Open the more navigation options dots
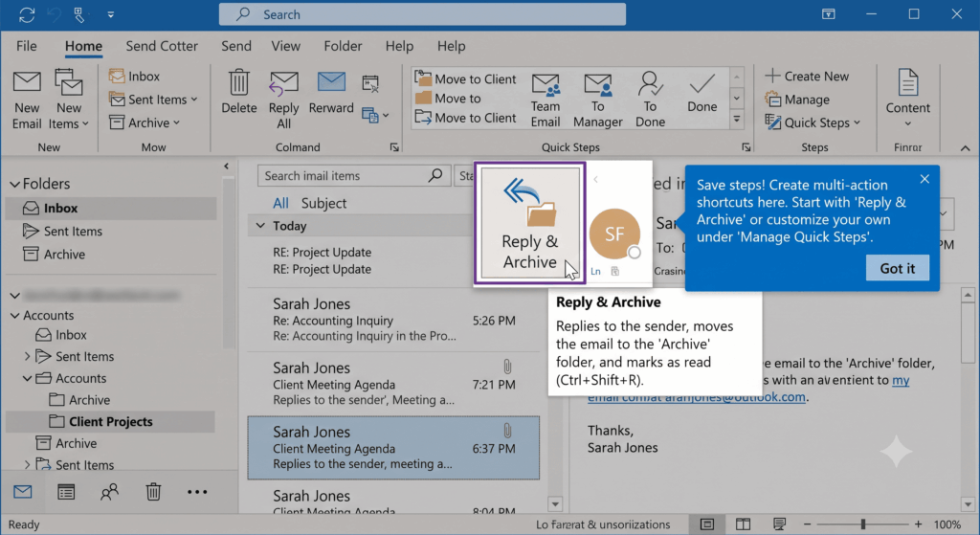Viewport: 980px width, 535px height. [197, 492]
